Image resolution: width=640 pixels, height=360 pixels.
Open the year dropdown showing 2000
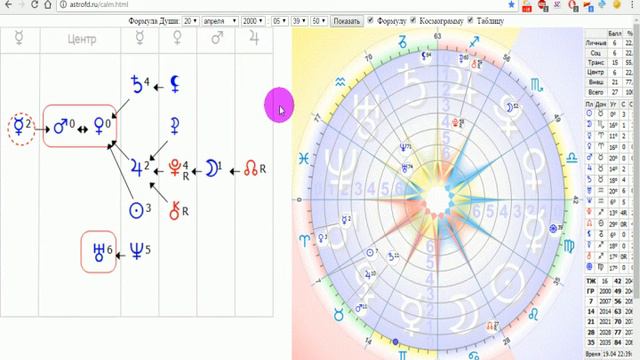pyautogui.click(x=253, y=21)
